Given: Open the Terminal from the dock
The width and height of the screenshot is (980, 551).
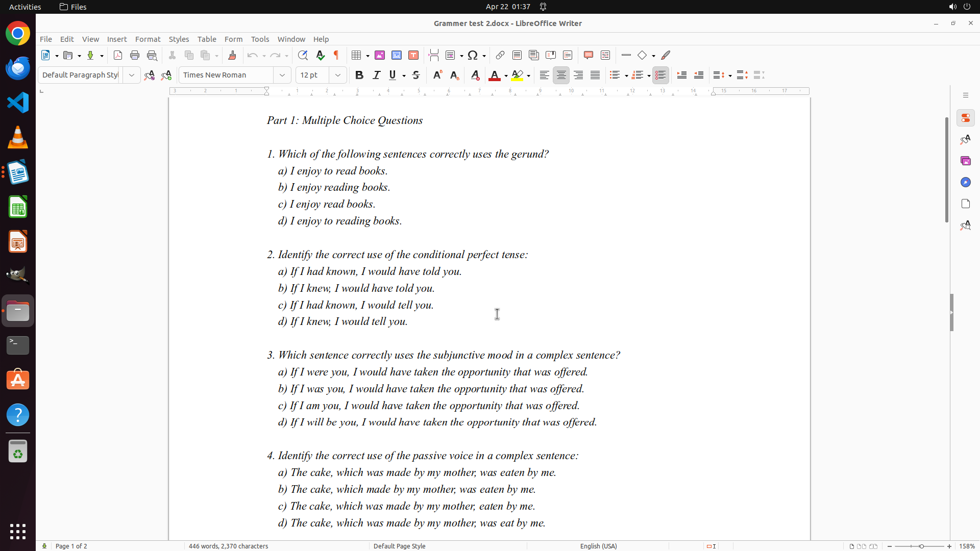Looking at the screenshot, I should click(x=18, y=345).
